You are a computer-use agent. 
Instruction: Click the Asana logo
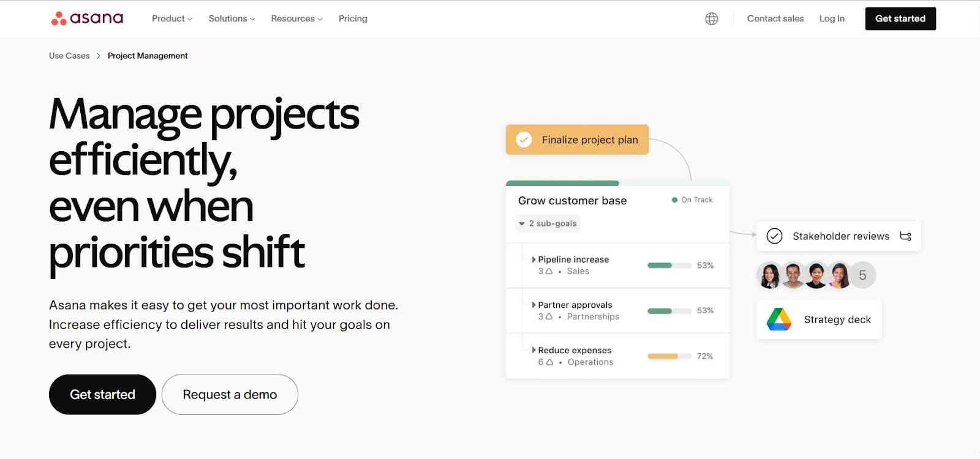87,18
